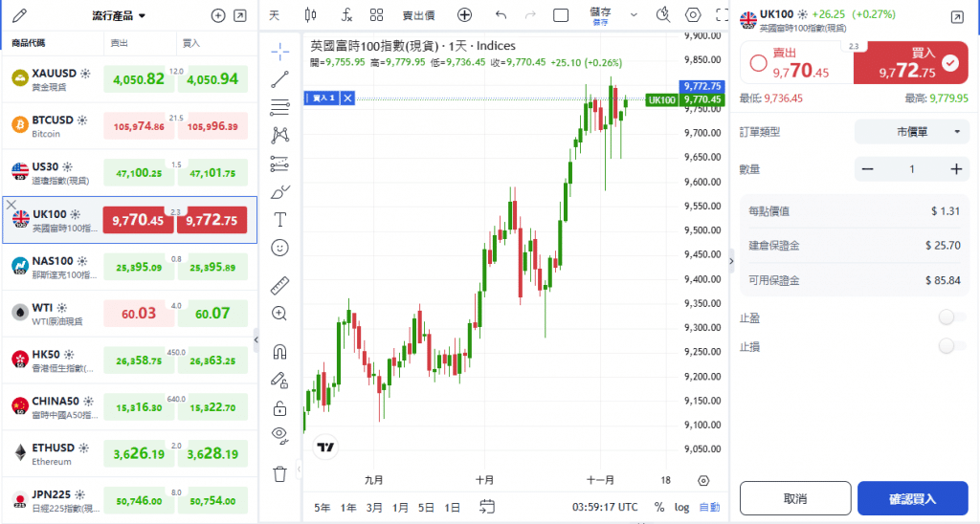This screenshot has width=980, height=524.
Task: Collapse the watchlist panel side arrow
Action: point(256,339)
